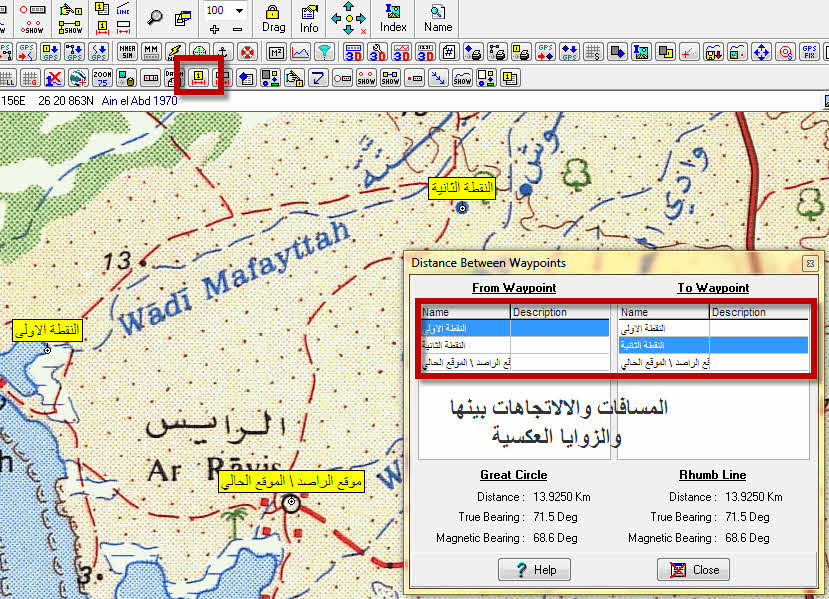Toggle the lat/long grid LL icon

[7, 78]
